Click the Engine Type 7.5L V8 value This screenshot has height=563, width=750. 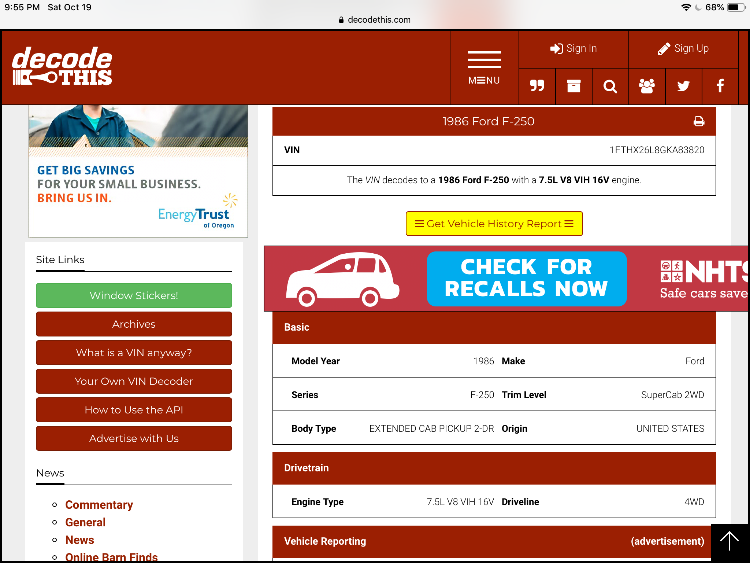[x=460, y=502]
